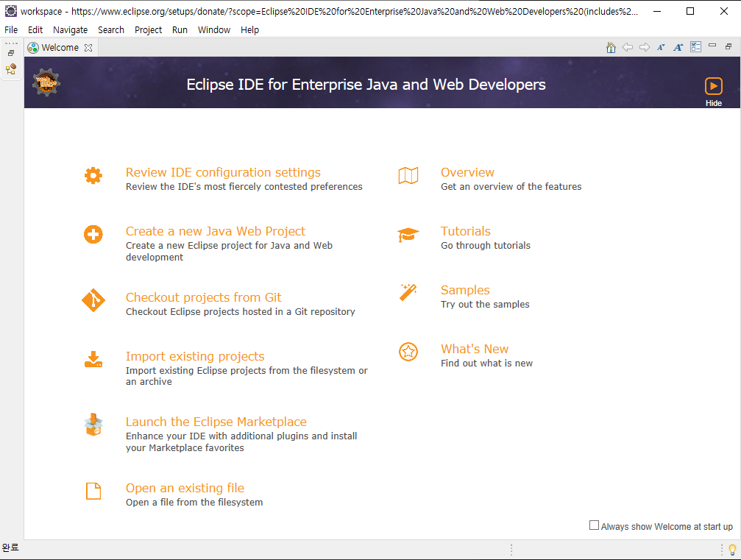Open the Search menu

pyautogui.click(x=111, y=29)
